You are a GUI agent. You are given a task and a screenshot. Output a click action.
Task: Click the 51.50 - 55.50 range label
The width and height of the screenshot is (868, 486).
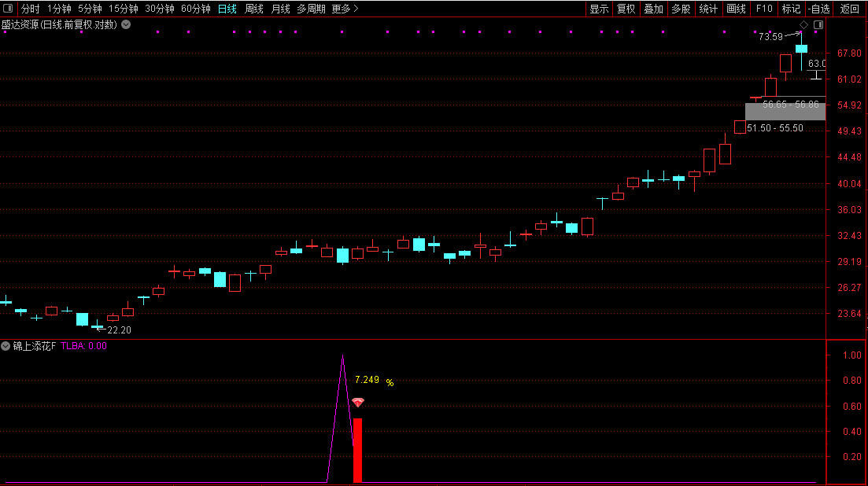click(775, 128)
